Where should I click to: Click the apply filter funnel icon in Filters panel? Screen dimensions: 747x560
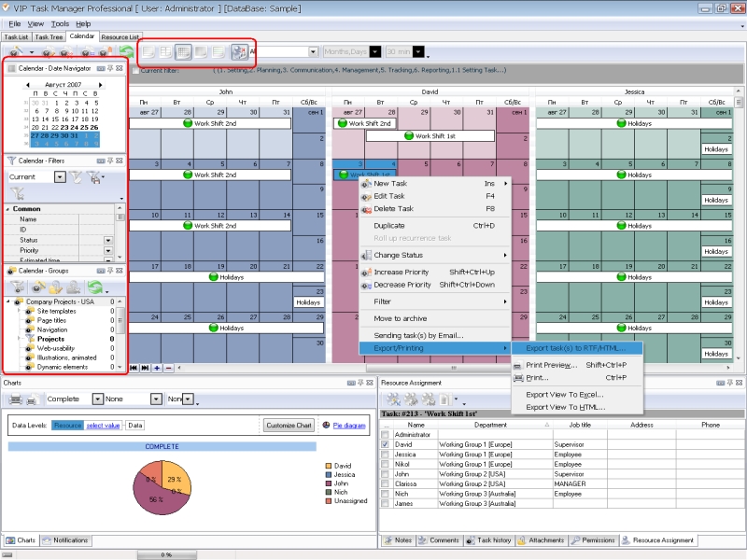click(x=77, y=177)
